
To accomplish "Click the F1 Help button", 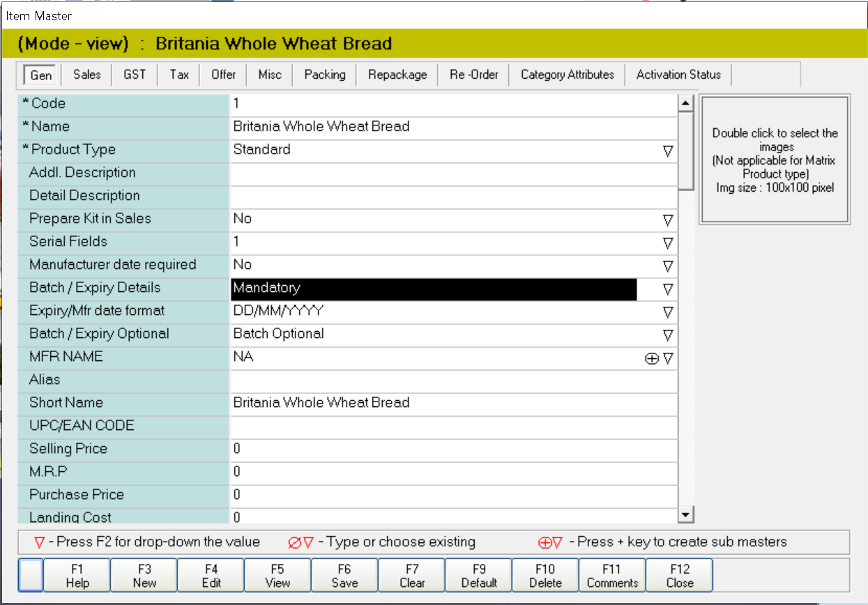I will tap(77, 576).
